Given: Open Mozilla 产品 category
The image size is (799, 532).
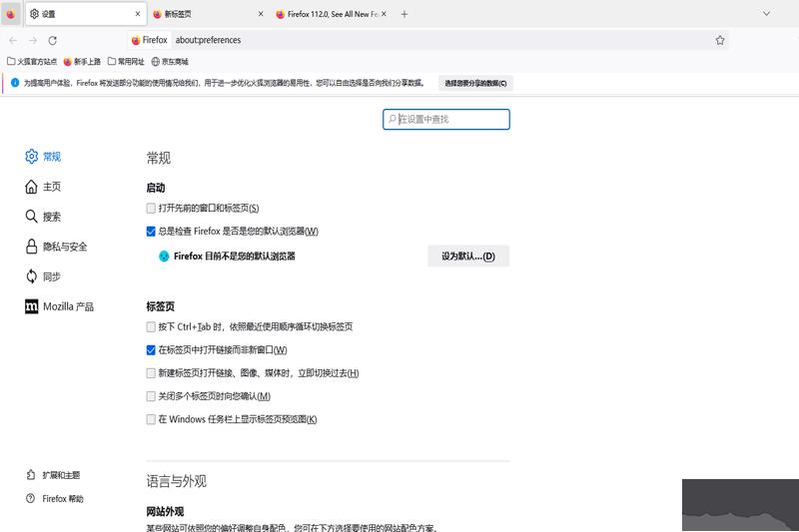Looking at the screenshot, I should [59, 306].
